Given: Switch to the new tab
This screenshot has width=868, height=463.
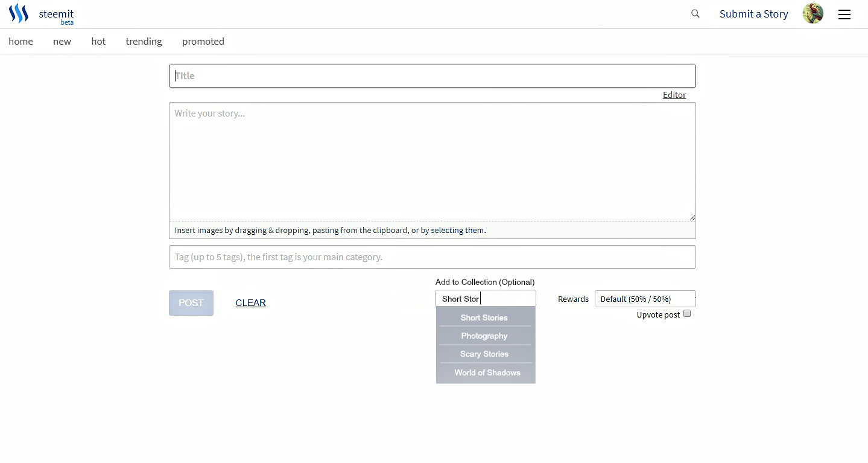Looking at the screenshot, I should (62, 41).
